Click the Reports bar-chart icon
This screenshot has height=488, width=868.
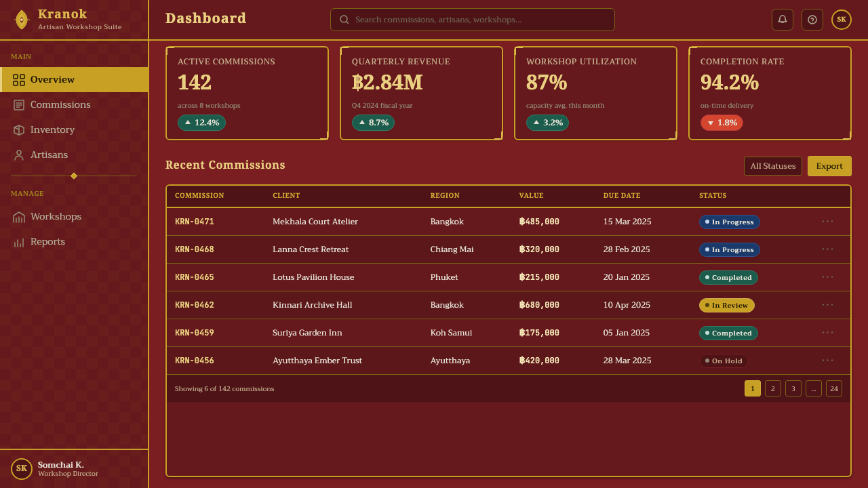point(19,242)
